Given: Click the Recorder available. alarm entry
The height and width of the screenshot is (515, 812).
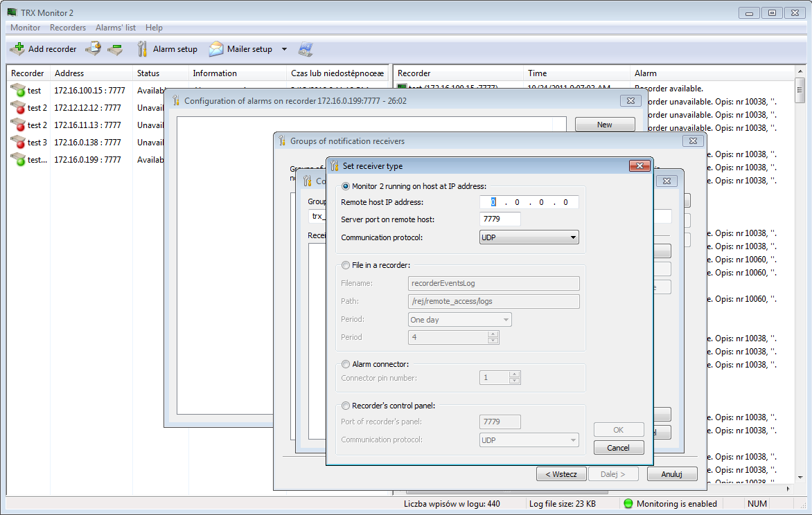Looking at the screenshot, I should click(x=669, y=89).
